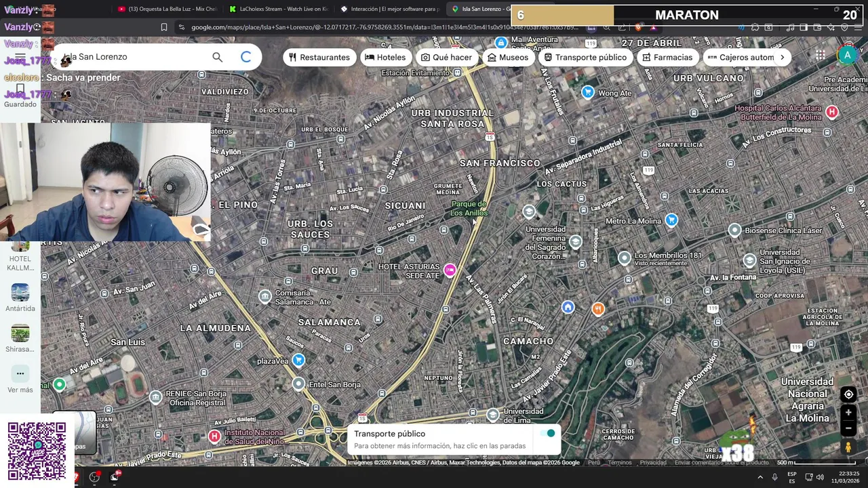Click the Universidad Nacional Agraria La Molina label
Image resolution: width=868 pixels, height=488 pixels.
point(807,400)
